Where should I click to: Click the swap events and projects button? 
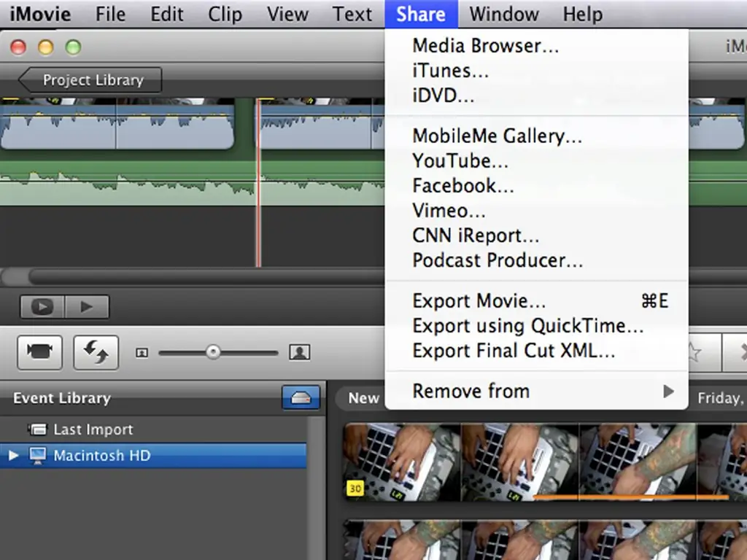coord(96,352)
